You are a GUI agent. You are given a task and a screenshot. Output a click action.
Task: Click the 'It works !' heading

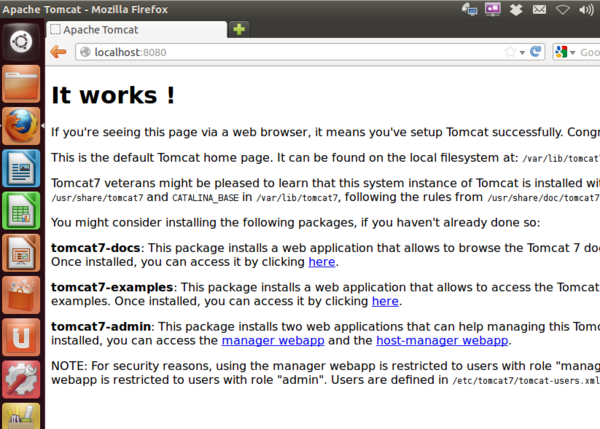click(x=113, y=95)
